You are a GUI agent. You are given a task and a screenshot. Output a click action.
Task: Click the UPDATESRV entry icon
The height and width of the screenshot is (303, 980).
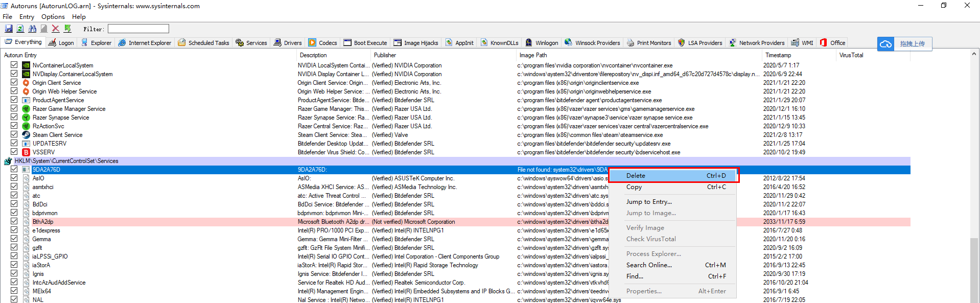26,144
